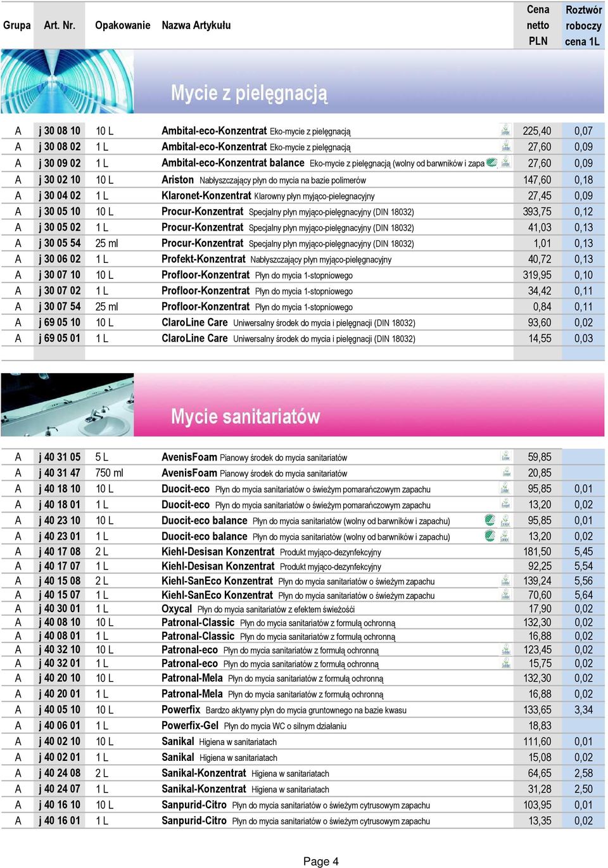Click the Nordic Swan icon in the j 40 23 10 row
The height and width of the screenshot is (868, 608).
click(x=490, y=520)
